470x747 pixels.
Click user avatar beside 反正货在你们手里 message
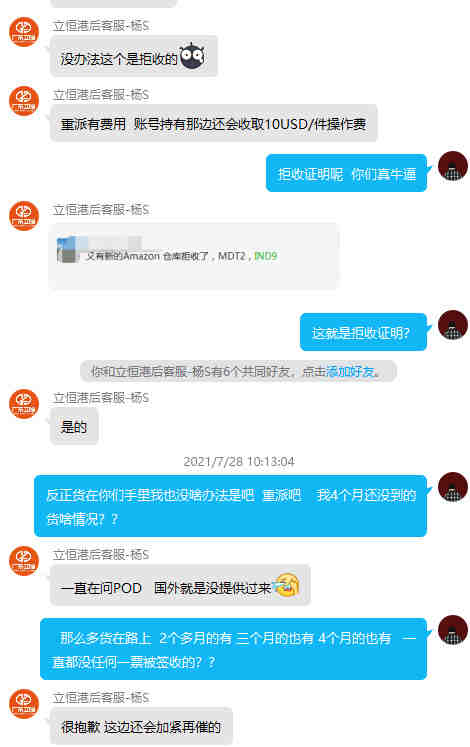point(452,487)
